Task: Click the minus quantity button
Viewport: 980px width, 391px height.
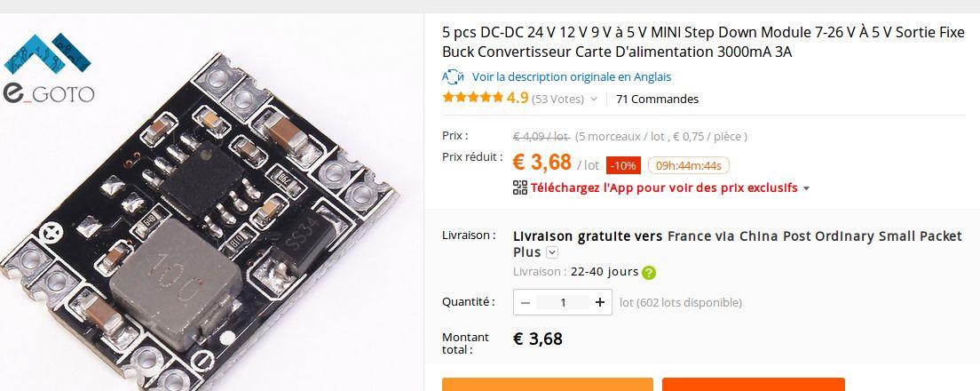Action: 525,303
